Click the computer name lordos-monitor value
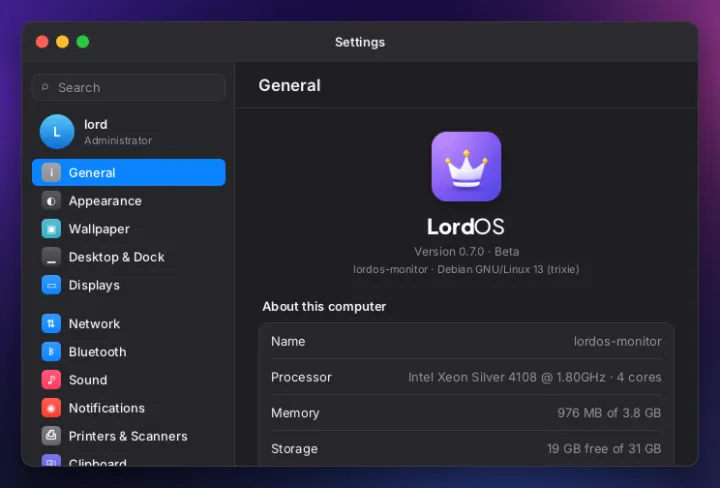The image size is (720, 488). point(618,342)
